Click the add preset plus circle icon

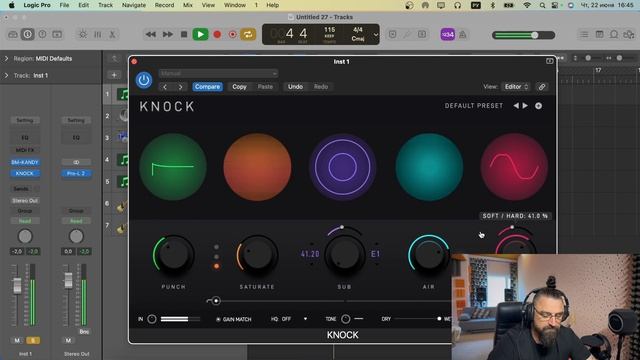[538, 106]
